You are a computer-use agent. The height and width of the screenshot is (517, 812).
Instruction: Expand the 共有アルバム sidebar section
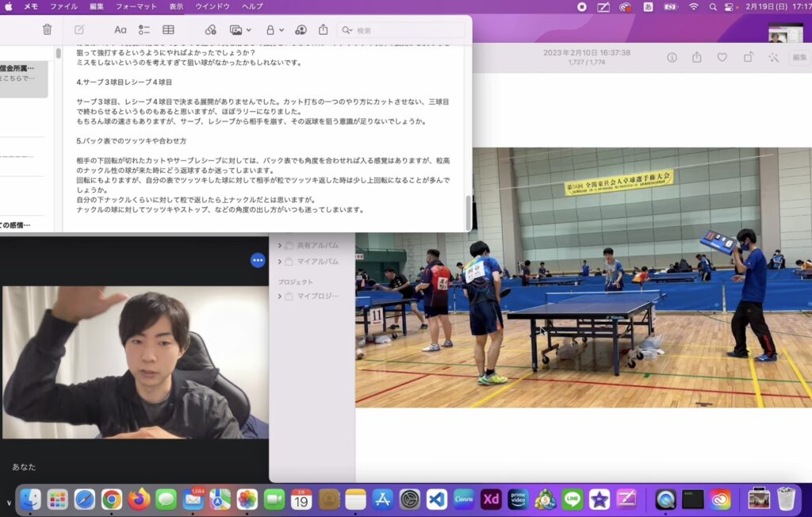point(280,246)
